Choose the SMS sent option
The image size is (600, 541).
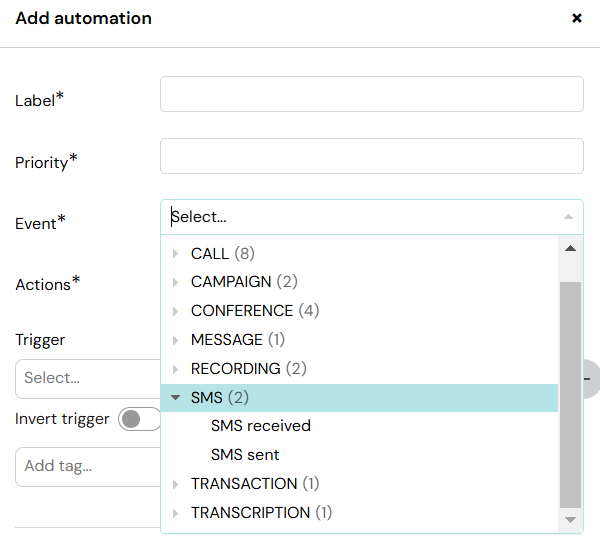click(x=245, y=455)
